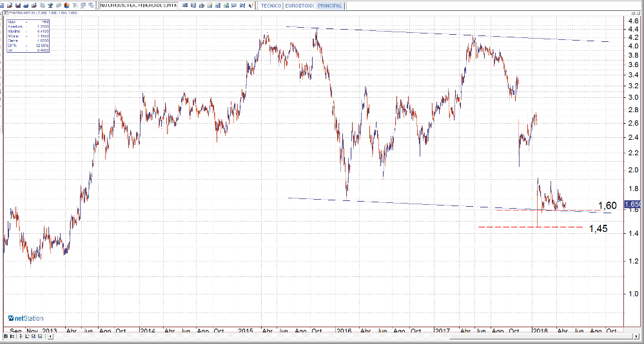Click the last magnifier icon in the bottom chart toolbar
The height and width of the screenshot is (344, 644).
pos(40,336)
